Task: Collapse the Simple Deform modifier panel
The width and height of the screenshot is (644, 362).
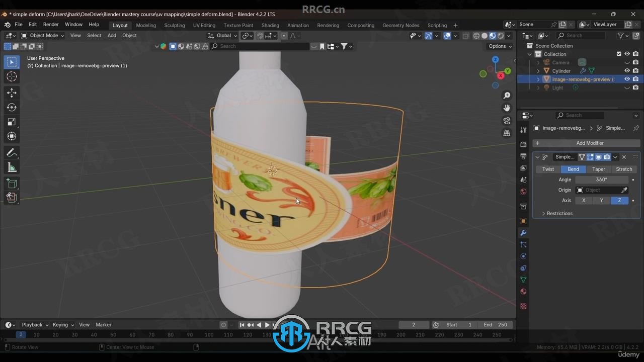Action: tap(537, 157)
